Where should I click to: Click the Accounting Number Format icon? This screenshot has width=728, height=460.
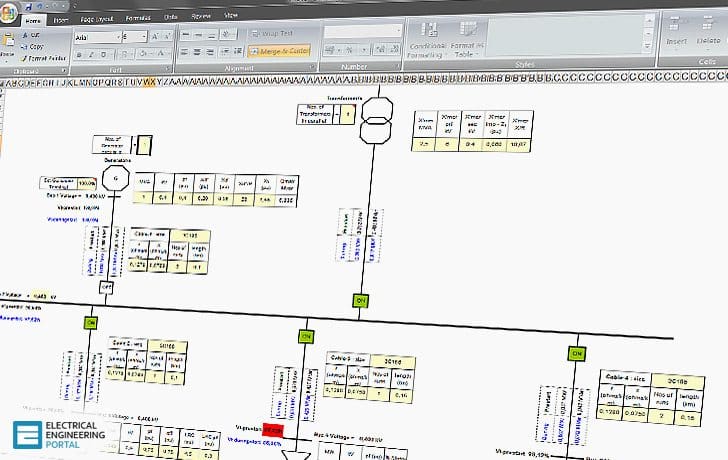point(331,49)
